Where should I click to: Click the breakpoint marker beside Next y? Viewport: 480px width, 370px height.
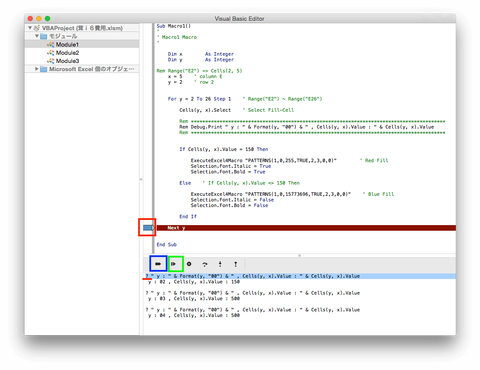[x=149, y=228]
